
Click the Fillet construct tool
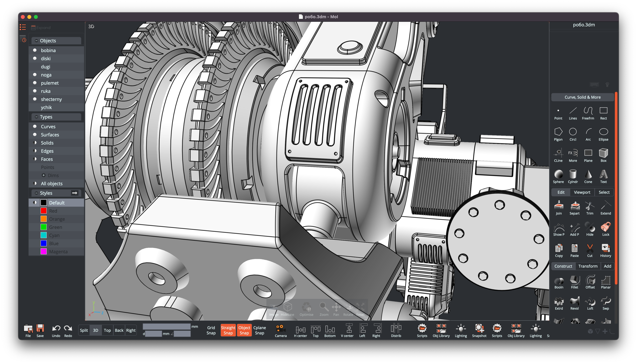pyautogui.click(x=574, y=282)
